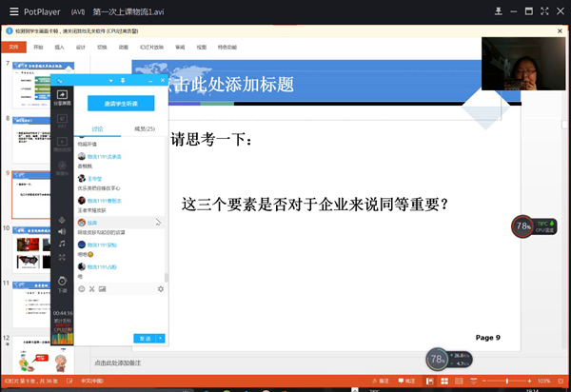Select slide 9 thumbnail

pyautogui.click(x=31, y=195)
